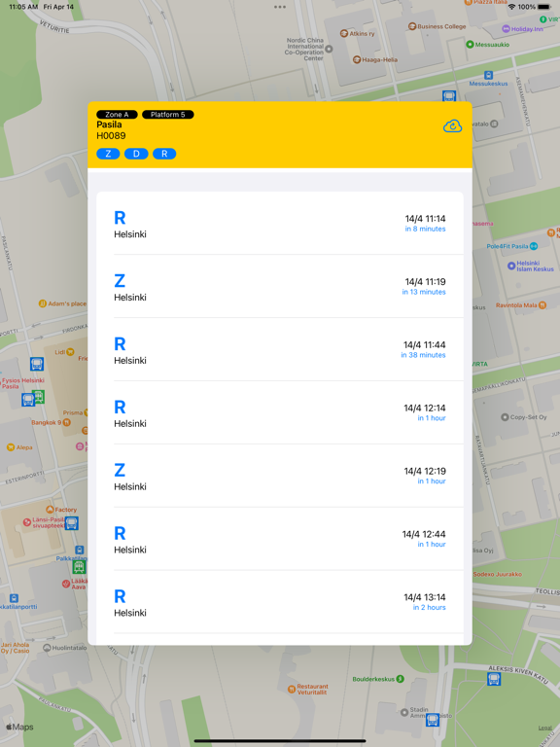Image resolution: width=560 pixels, height=747 pixels.
Task: Open the R train departing 14/4 11:44
Action: pyautogui.click(x=280, y=349)
